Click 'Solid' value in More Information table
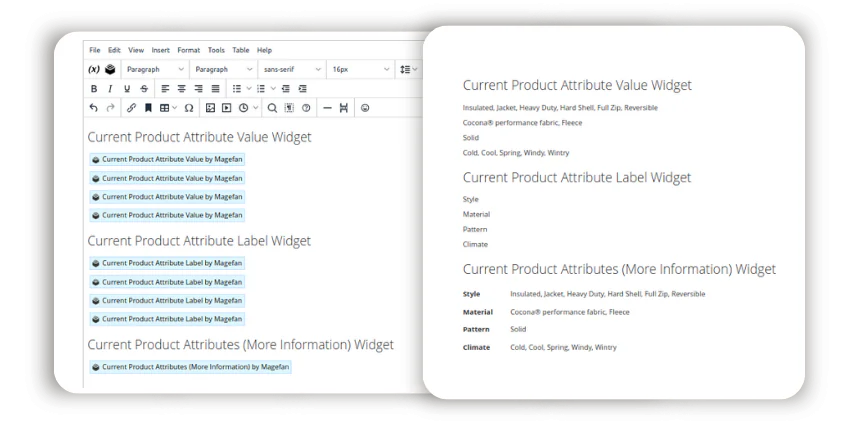Viewport: 853px width, 425px height. pos(518,329)
